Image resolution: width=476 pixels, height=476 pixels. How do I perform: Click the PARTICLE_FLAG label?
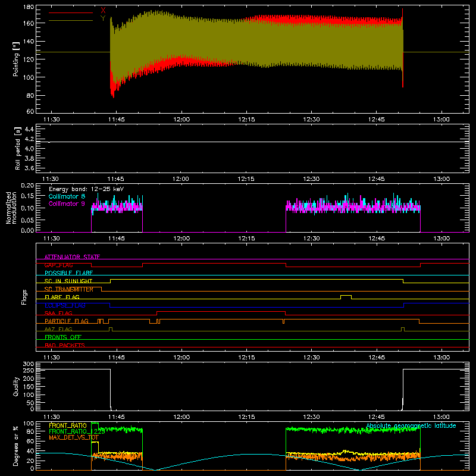point(67,321)
